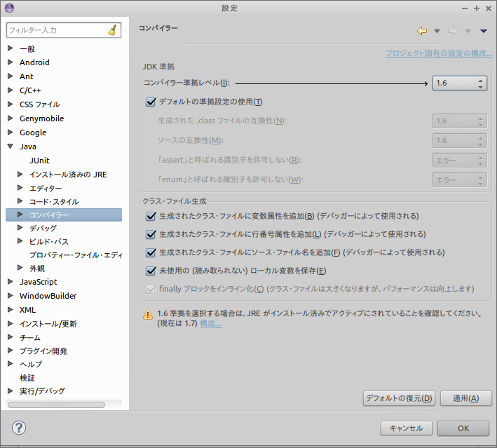The width and height of the screenshot is (497, 448).
Task: Click the horizontal scrollbar in tree panel
Action: (x=56, y=405)
